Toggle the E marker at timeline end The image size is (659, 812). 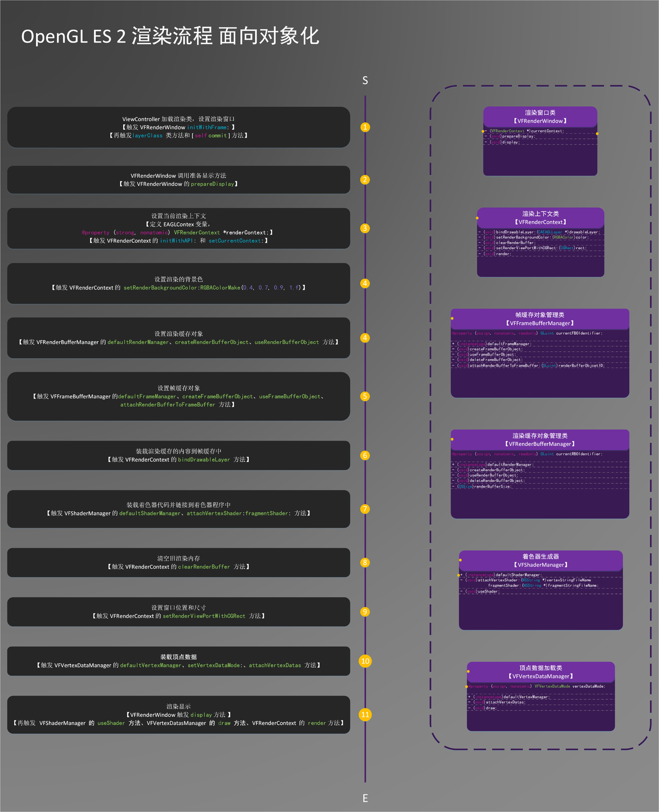[365, 798]
